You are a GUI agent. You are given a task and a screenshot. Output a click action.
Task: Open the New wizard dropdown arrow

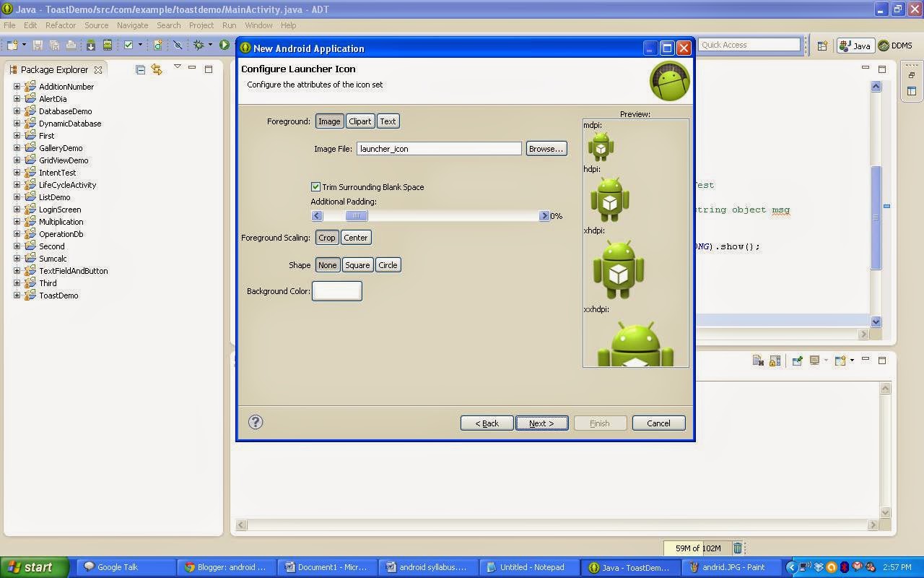click(x=24, y=45)
